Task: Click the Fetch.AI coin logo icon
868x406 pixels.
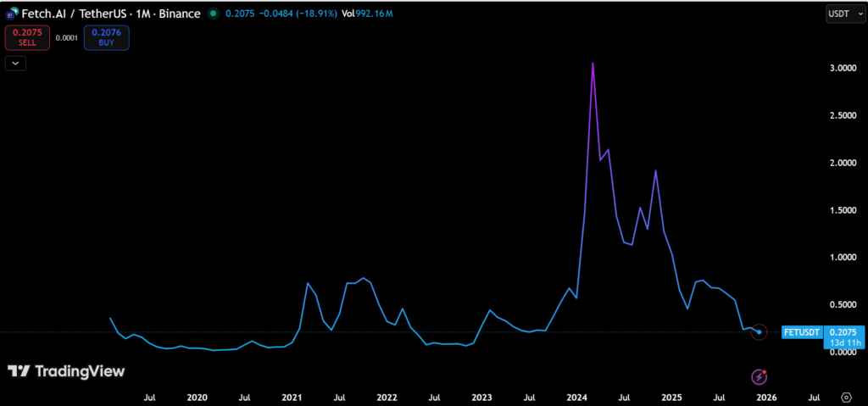Action: (13, 14)
